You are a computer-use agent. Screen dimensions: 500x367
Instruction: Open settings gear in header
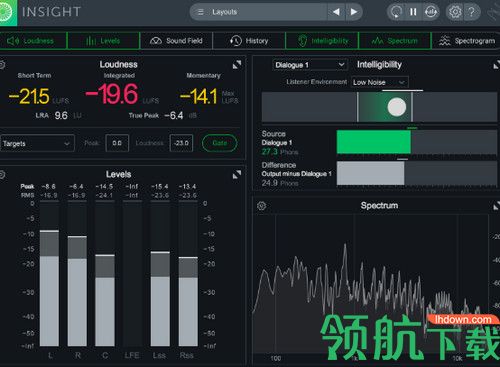click(x=455, y=12)
